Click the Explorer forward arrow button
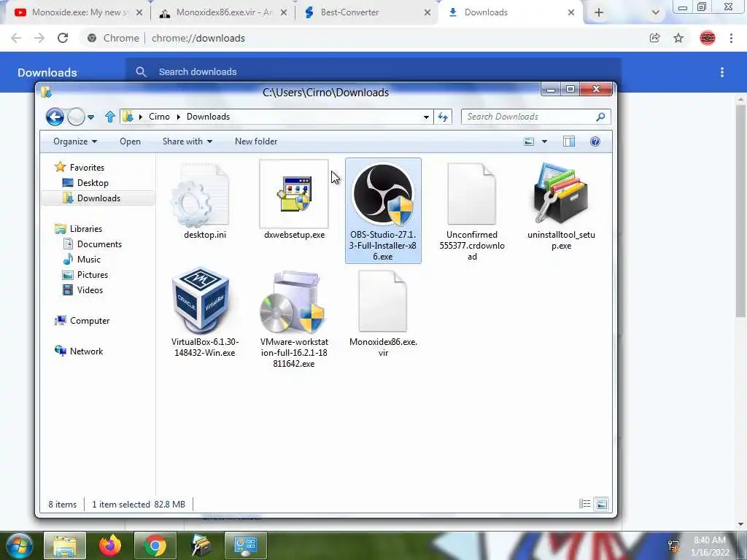The width and height of the screenshot is (747, 560). point(76,117)
